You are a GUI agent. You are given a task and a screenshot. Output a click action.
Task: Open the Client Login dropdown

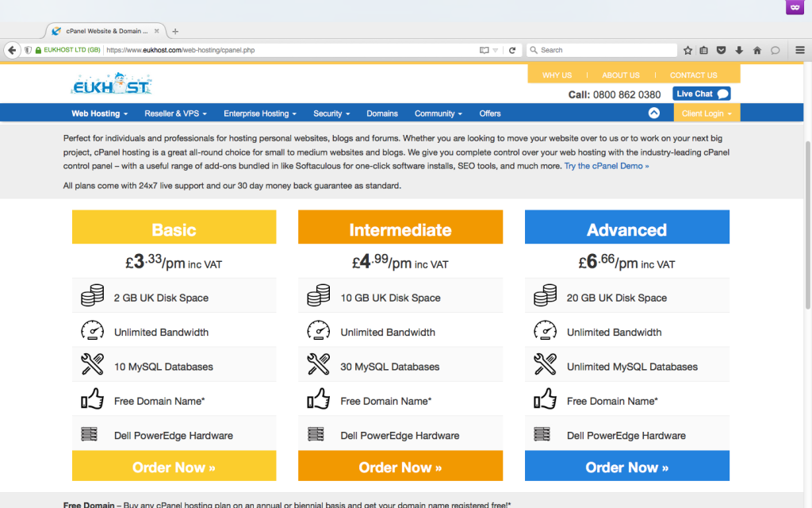706,114
